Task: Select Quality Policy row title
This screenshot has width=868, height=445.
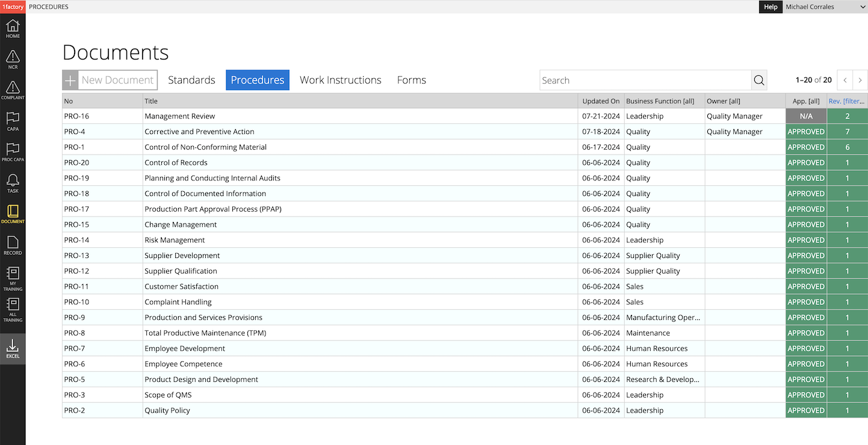Action: [x=167, y=411]
